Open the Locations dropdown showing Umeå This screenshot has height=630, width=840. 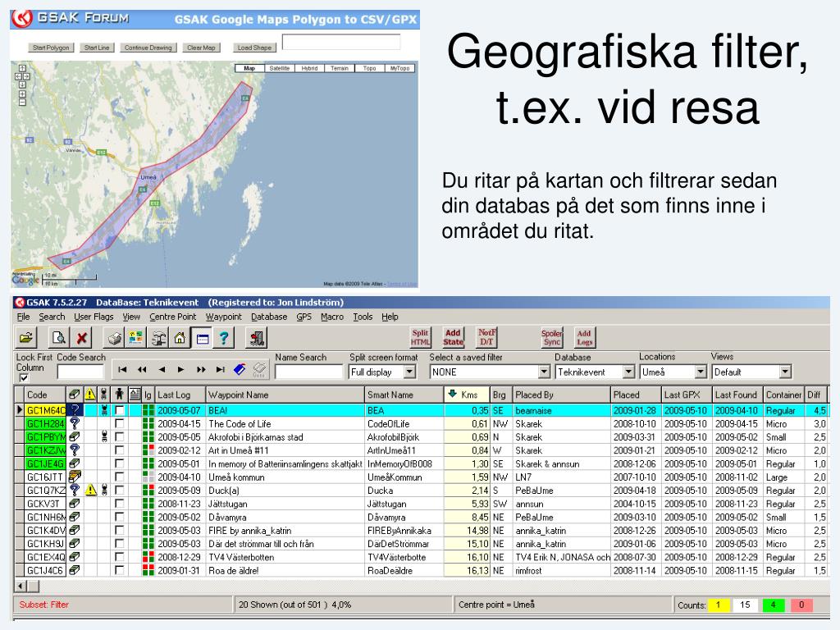click(x=701, y=372)
